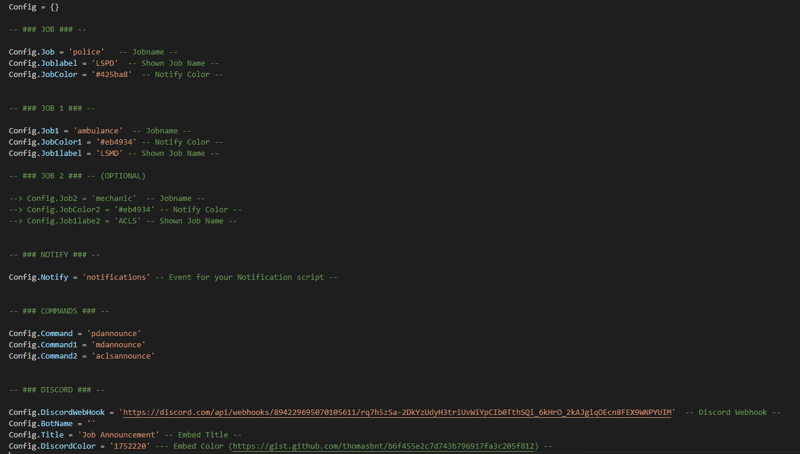Click the commented Config.Job2 mechanic line
This screenshot has height=454, width=800.
click(107, 198)
